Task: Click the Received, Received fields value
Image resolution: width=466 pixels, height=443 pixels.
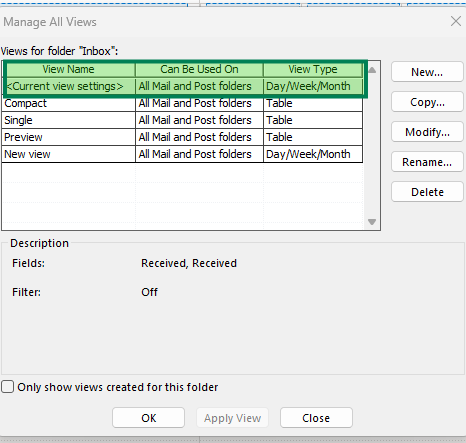Action: [x=189, y=263]
